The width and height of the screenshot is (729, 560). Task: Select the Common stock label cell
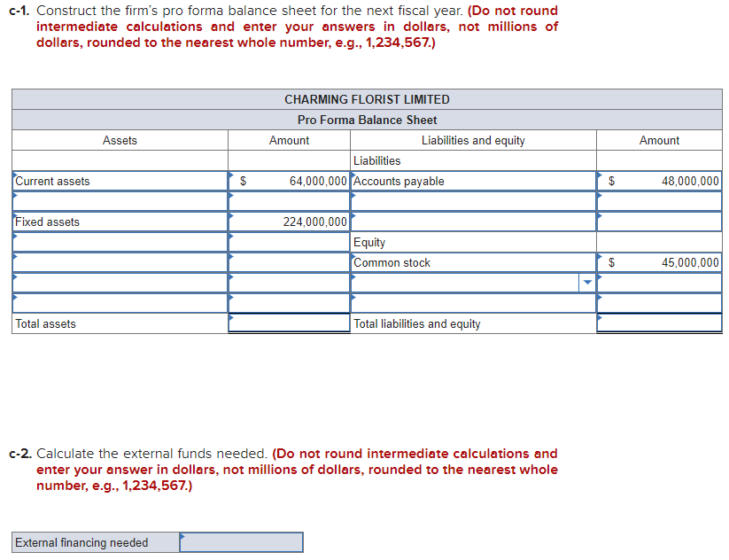pos(473,262)
